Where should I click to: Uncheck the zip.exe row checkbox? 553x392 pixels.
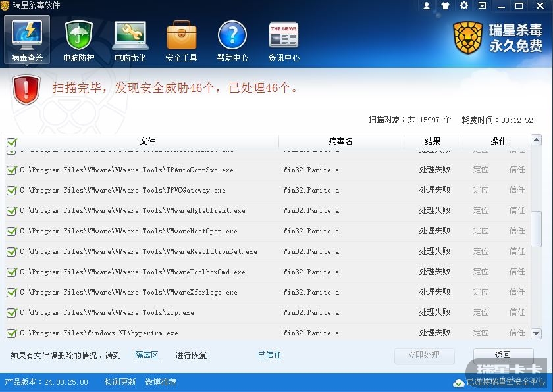(x=12, y=313)
